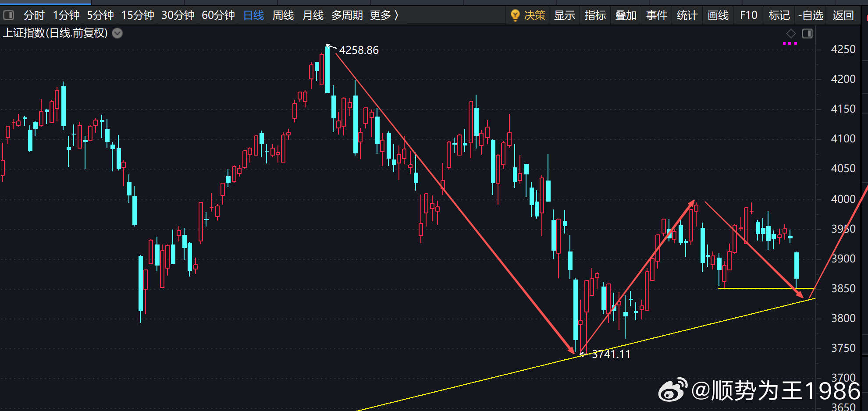Click the diamond icon above the chart

click(x=791, y=33)
